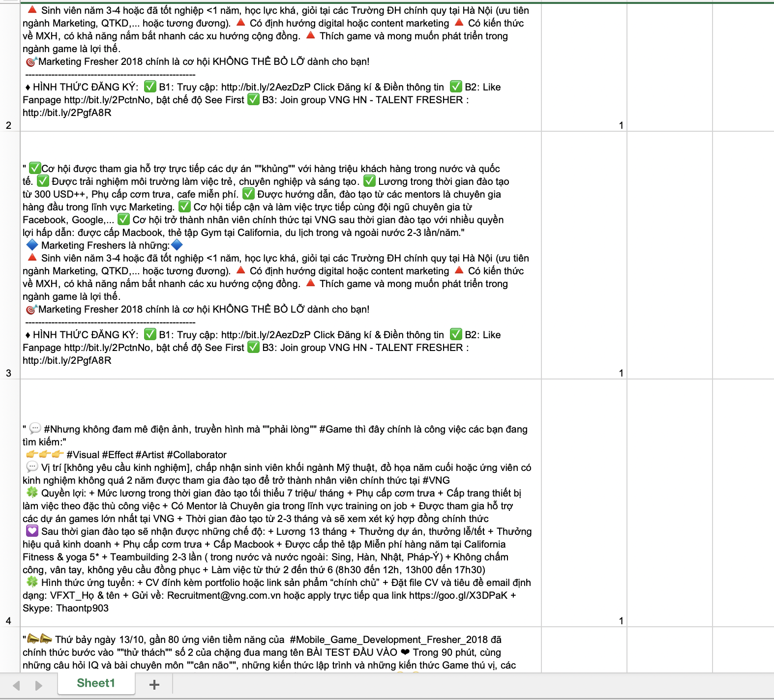Switch to the Sheet1 tab
The height and width of the screenshot is (700, 774).
coord(96,683)
